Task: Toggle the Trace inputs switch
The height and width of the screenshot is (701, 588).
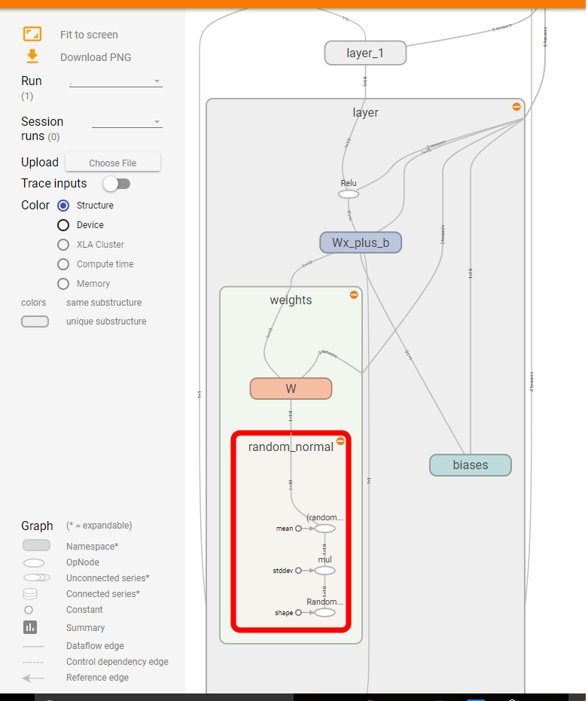Action: click(x=117, y=184)
